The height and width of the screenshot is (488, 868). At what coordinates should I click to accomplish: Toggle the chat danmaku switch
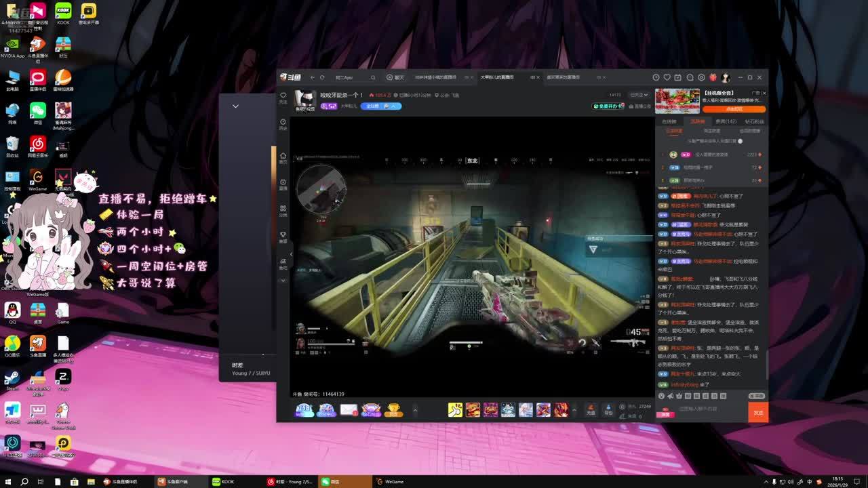tap(756, 396)
